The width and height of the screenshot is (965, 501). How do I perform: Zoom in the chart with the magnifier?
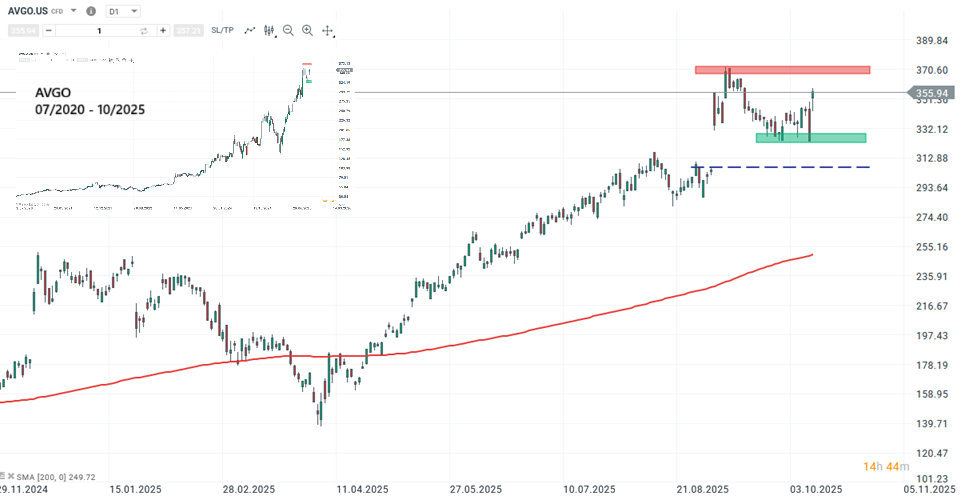[x=307, y=31]
